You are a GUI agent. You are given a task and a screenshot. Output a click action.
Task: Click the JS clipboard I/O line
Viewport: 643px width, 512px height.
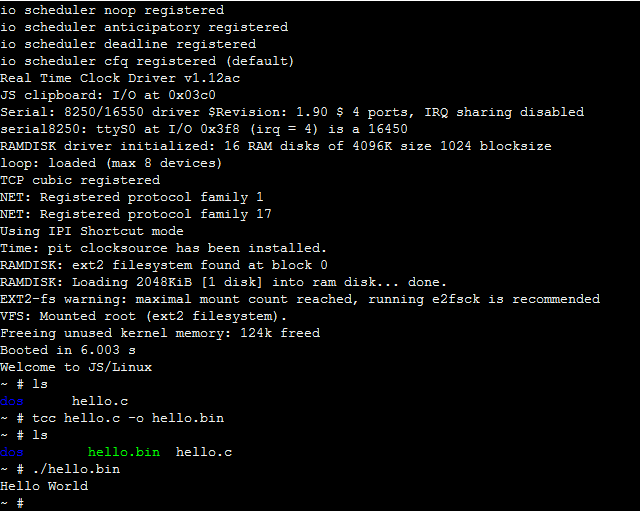[108, 95]
